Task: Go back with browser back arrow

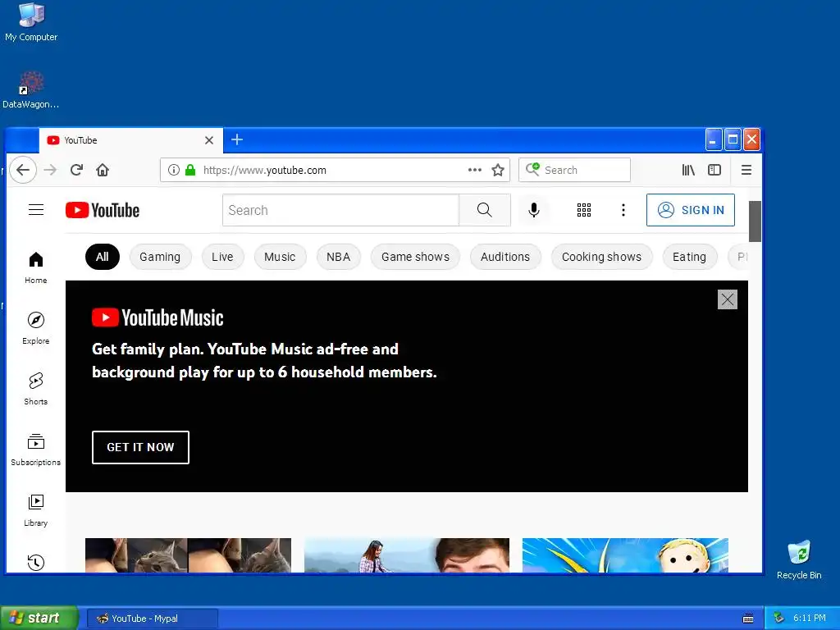Action: tap(22, 170)
